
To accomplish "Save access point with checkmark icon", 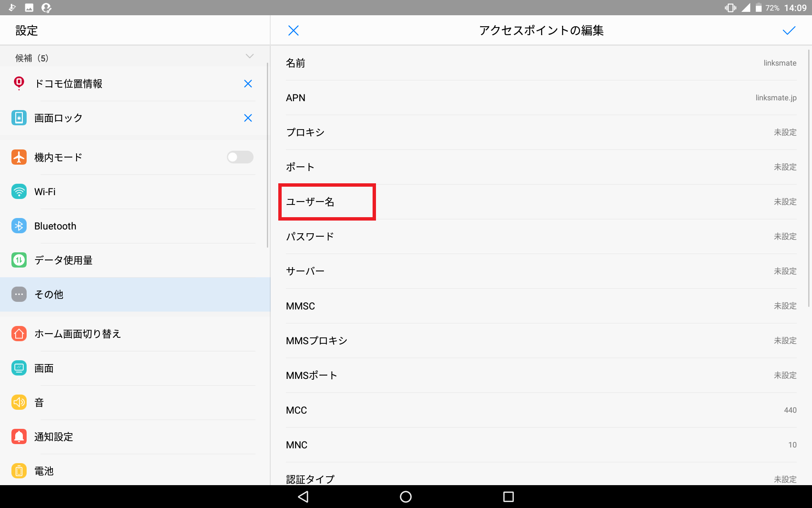I will tap(789, 30).
